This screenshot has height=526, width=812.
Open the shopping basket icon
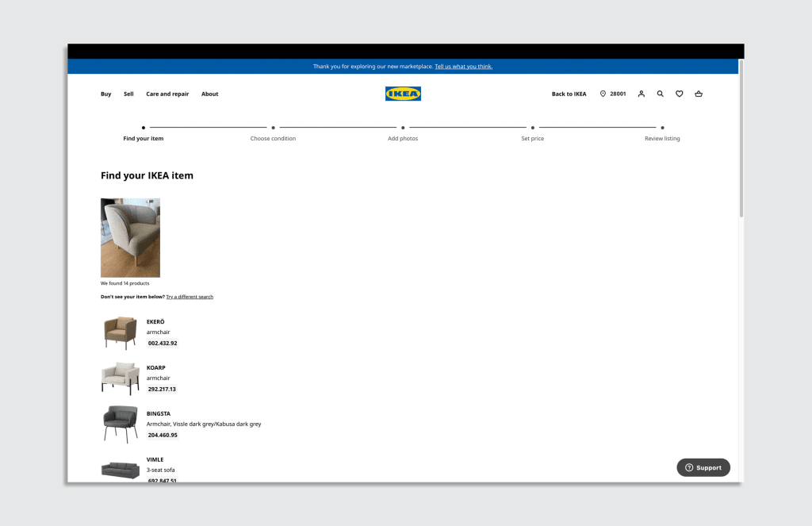click(699, 94)
